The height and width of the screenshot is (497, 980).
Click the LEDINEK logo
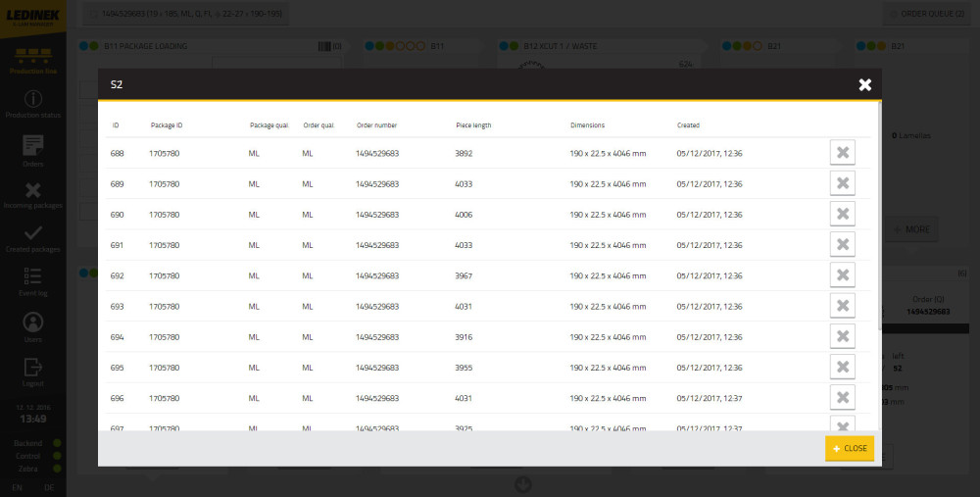coord(32,20)
